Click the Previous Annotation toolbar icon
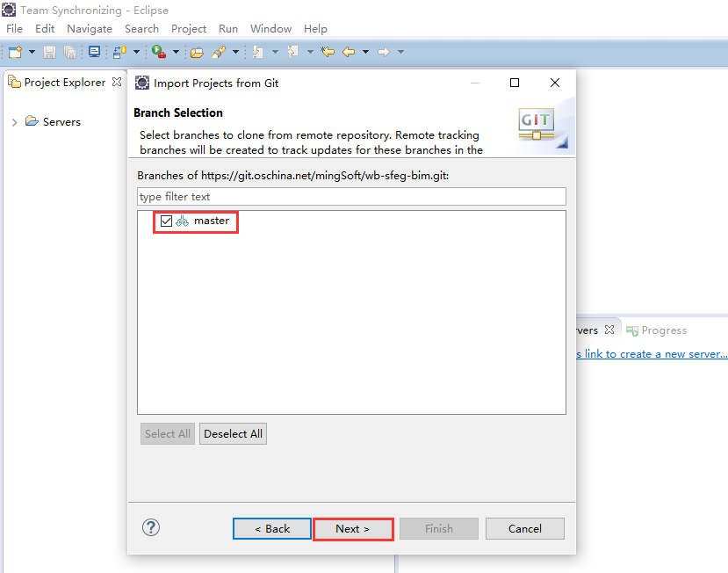Screen dimensions: 728x573 pyautogui.click(x=292, y=52)
